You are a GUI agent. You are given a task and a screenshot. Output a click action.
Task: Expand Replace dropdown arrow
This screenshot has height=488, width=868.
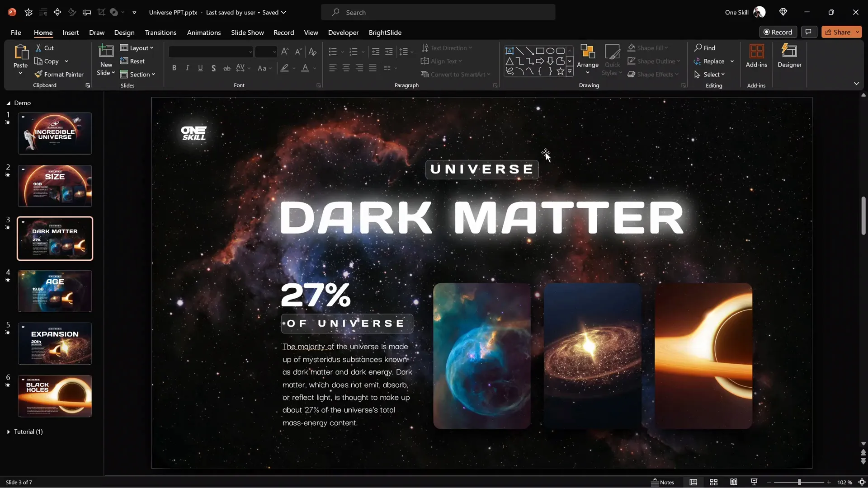pyautogui.click(x=732, y=61)
